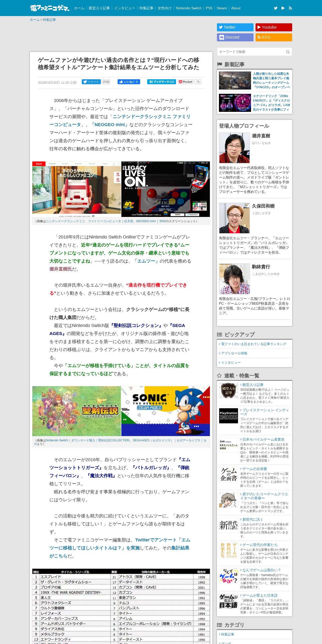The image size is (322, 644).
Task: Open the 特集記事 category link
Action: click(x=227, y=634)
